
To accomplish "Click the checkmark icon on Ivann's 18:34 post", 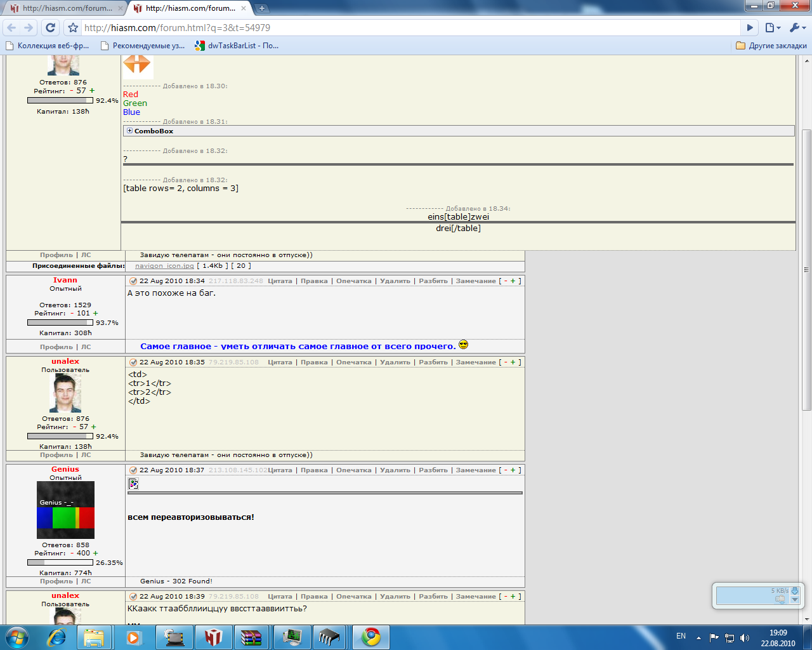I will (133, 281).
